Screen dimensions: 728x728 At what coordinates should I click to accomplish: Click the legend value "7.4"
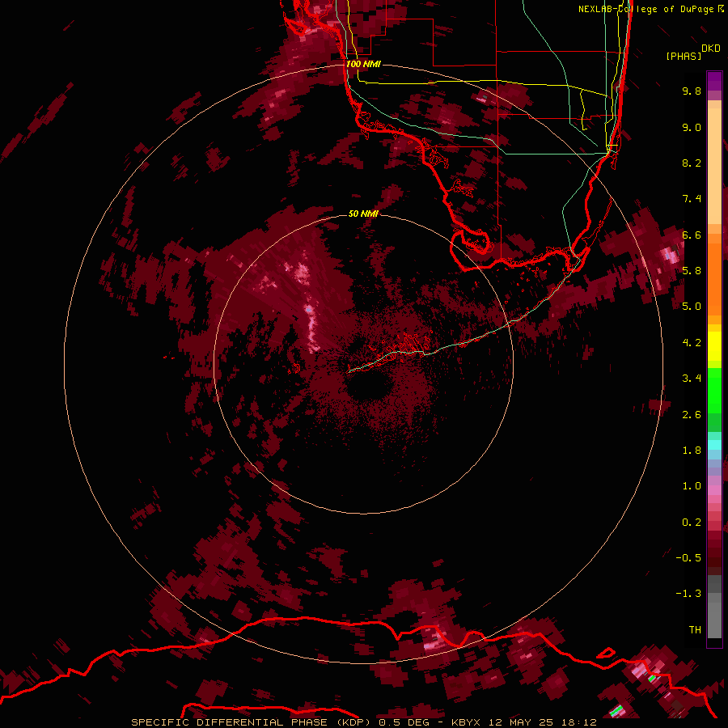tap(692, 199)
